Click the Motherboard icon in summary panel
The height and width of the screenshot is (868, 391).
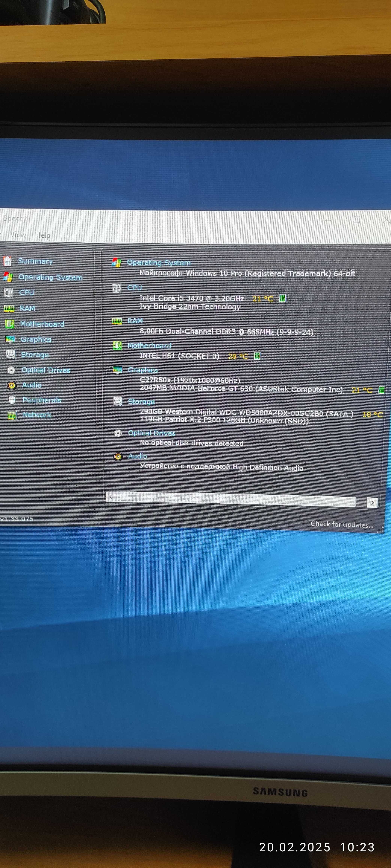pyautogui.click(x=117, y=346)
